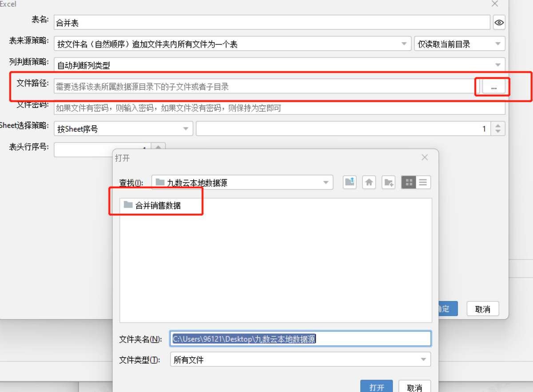
Task: Expand the 自动判断列类型 dropdown
Action: pos(279,65)
